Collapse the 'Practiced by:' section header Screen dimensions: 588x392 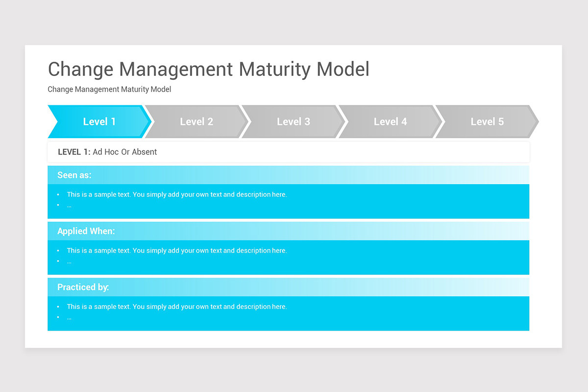pyautogui.click(x=83, y=287)
